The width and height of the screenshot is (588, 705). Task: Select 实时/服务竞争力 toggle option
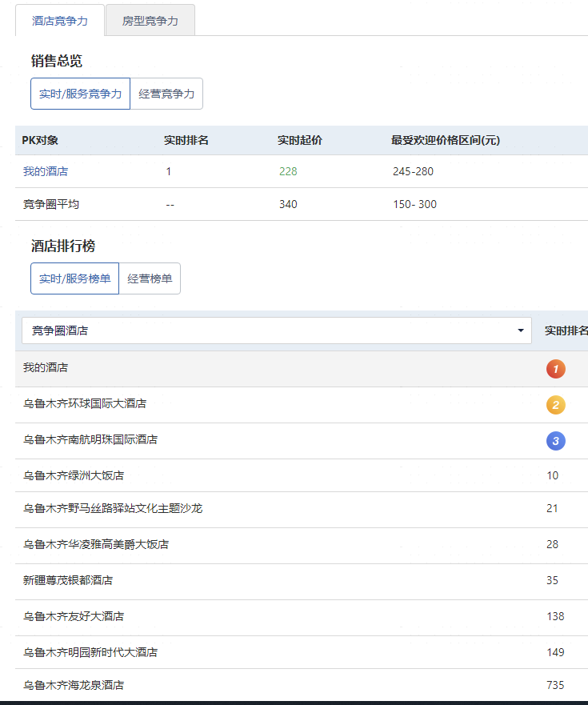[81, 94]
